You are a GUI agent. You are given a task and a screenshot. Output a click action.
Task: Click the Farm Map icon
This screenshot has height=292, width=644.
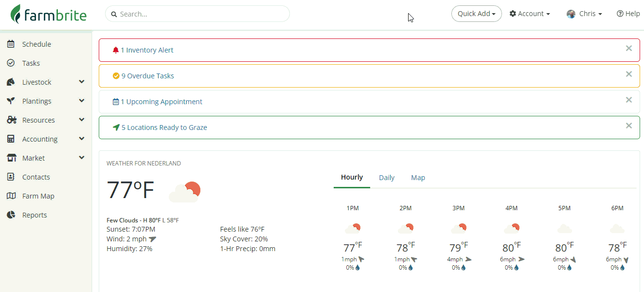click(x=11, y=196)
